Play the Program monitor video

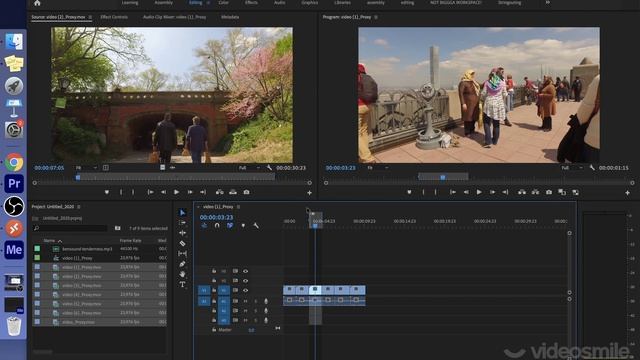pyautogui.click(x=479, y=192)
